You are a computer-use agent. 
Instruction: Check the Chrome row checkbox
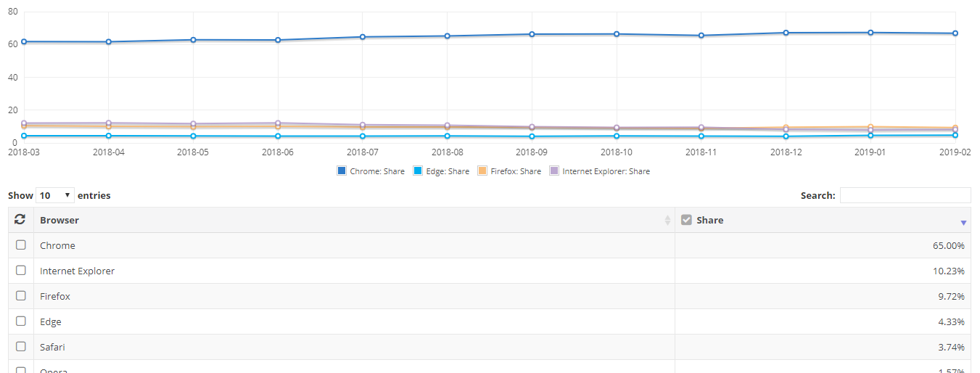pos(21,245)
